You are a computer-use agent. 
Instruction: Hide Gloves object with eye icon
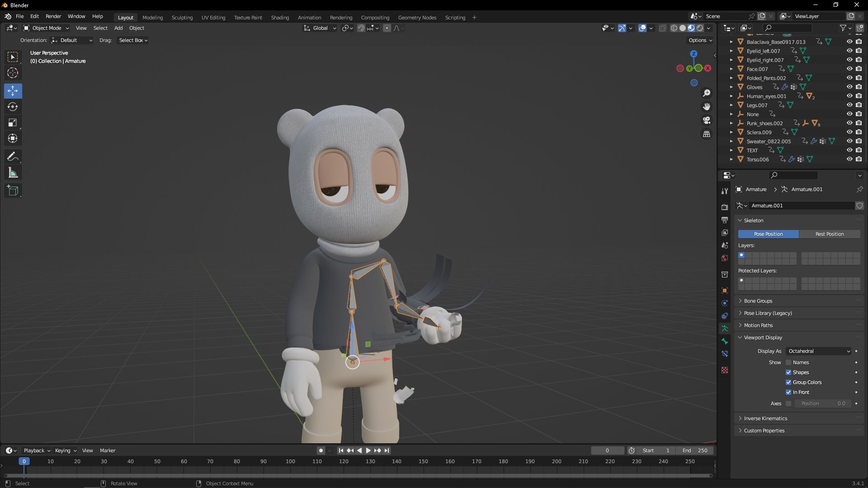point(849,87)
